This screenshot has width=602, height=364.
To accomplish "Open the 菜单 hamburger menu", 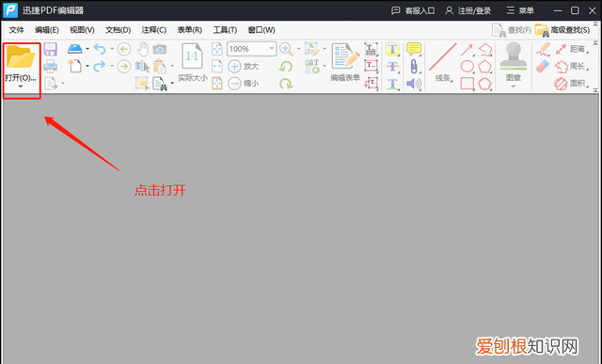I will click(520, 10).
